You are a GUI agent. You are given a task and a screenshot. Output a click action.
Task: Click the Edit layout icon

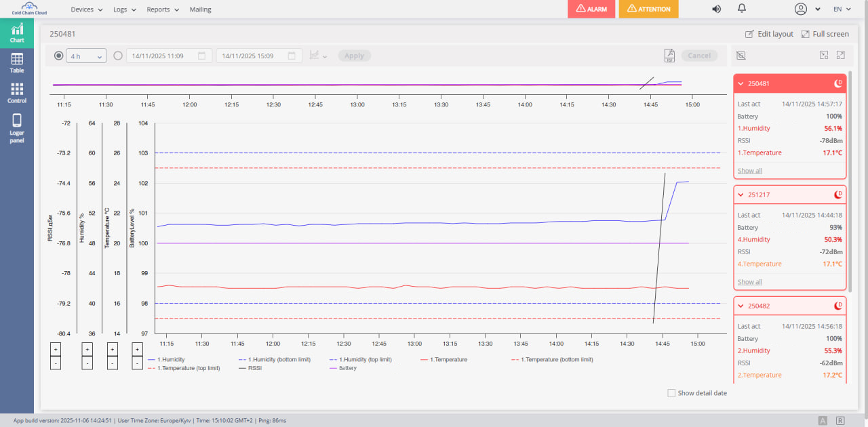pyautogui.click(x=749, y=34)
